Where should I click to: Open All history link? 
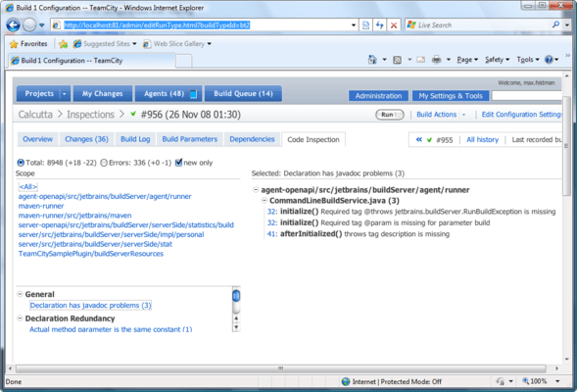[x=482, y=139]
